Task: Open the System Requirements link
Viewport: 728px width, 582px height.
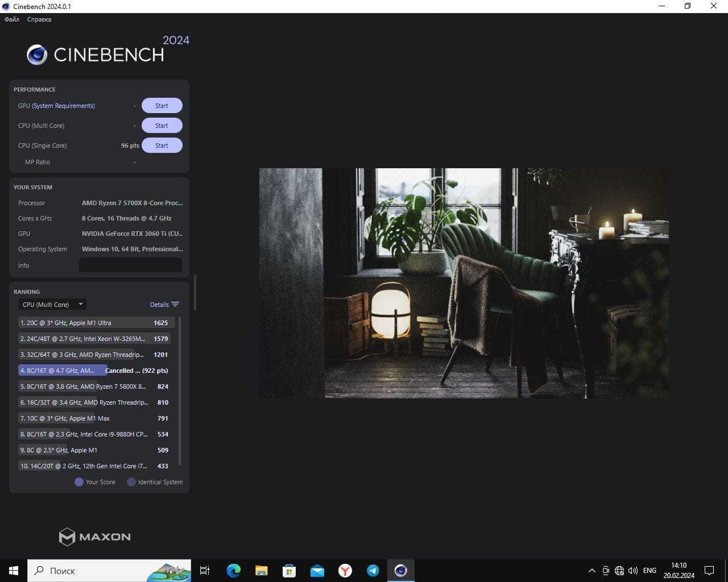Action: coord(63,106)
